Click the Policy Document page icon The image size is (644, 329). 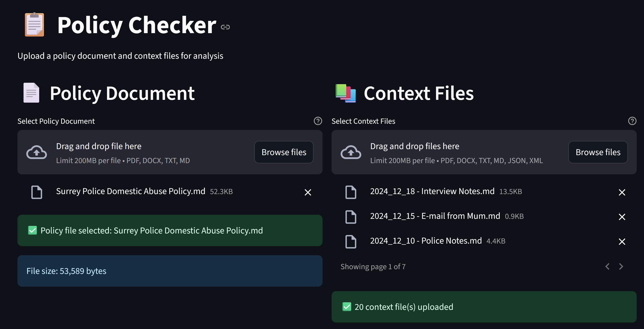31,93
